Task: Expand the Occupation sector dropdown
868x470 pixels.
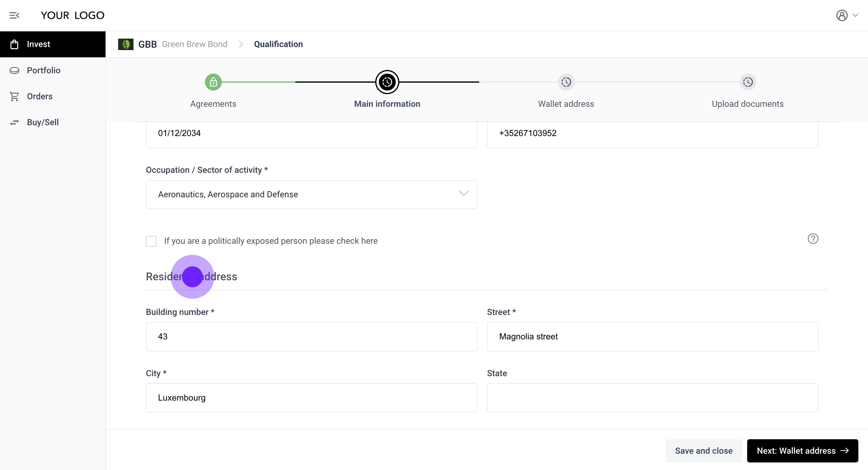Action: point(463,194)
